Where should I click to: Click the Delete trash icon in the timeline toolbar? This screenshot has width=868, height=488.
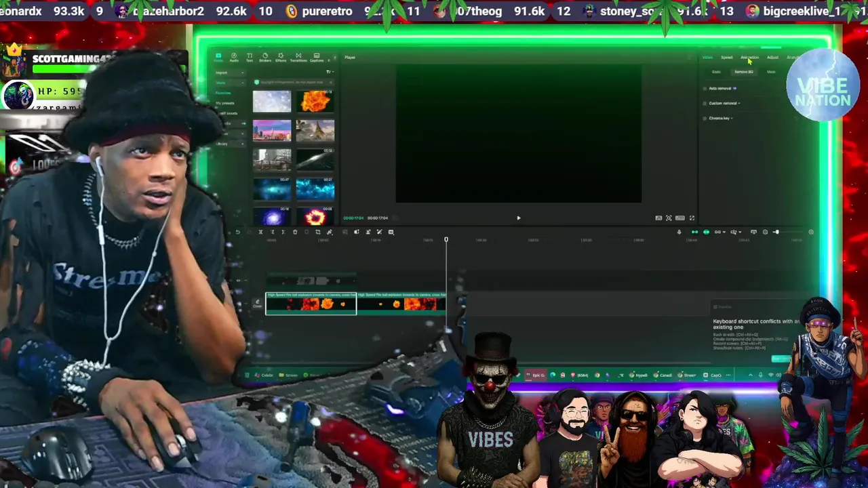pos(295,232)
